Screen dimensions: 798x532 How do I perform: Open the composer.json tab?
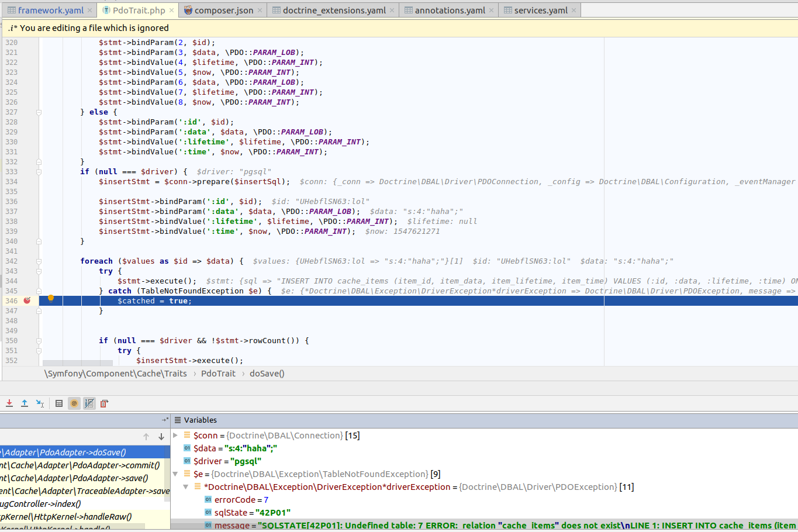tap(224, 10)
